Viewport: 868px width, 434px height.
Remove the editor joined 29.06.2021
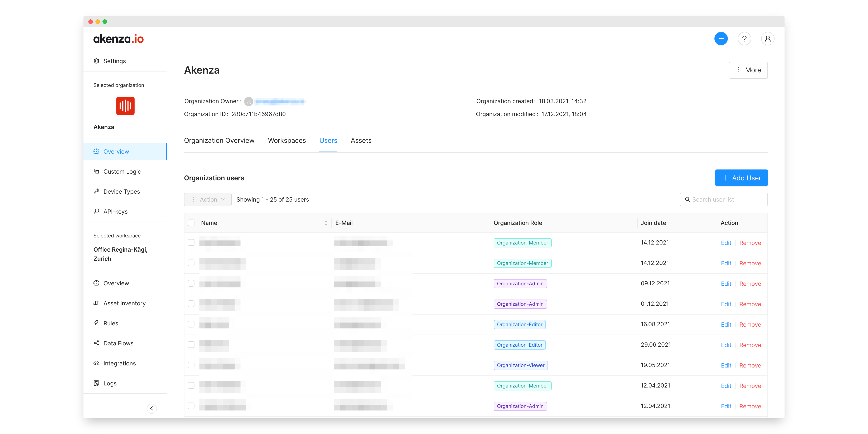pyautogui.click(x=750, y=345)
